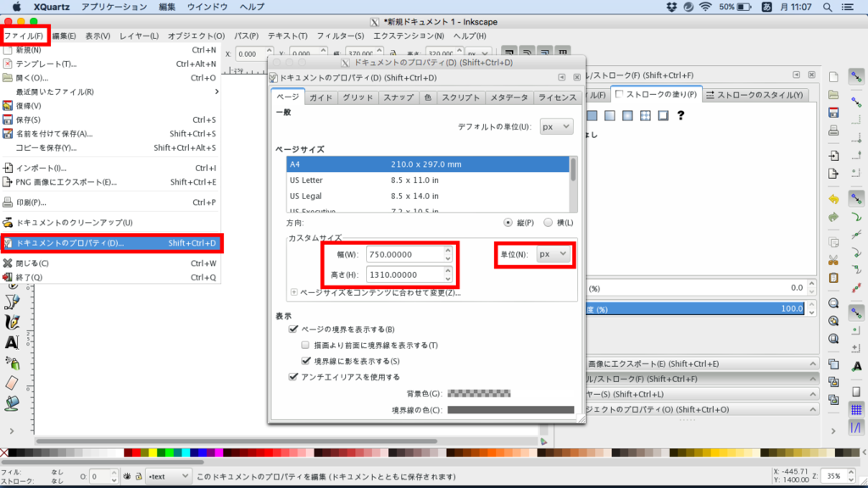Switch to the ガイド tab
The width and height of the screenshot is (868, 488).
click(x=320, y=97)
